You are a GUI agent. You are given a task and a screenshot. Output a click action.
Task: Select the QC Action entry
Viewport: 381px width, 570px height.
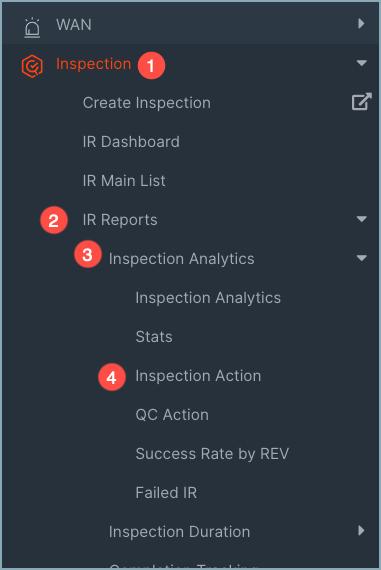pos(172,415)
